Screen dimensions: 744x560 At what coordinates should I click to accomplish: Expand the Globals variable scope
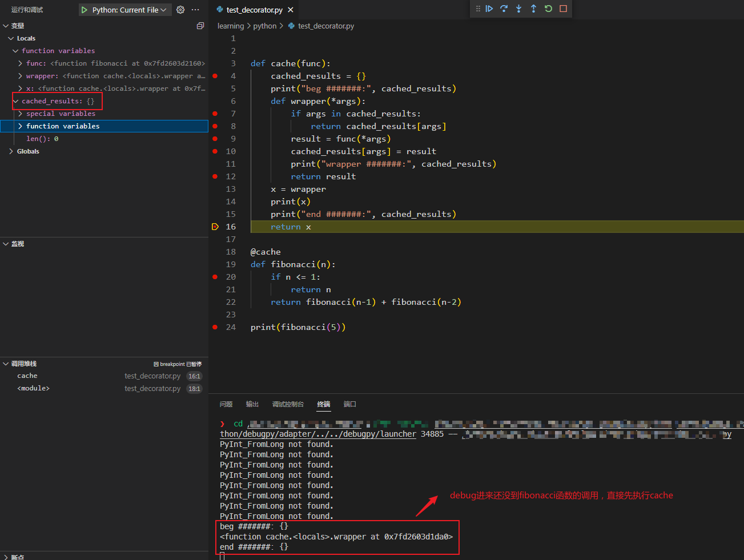point(11,151)
